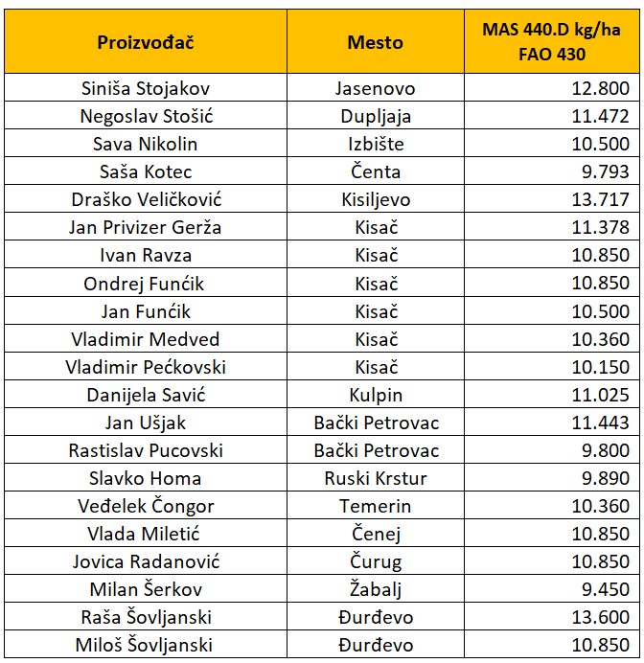The height and width of the screenshot is (663, 644).
Task: Select the Mesto column header
Action: (x=375, y=42)
